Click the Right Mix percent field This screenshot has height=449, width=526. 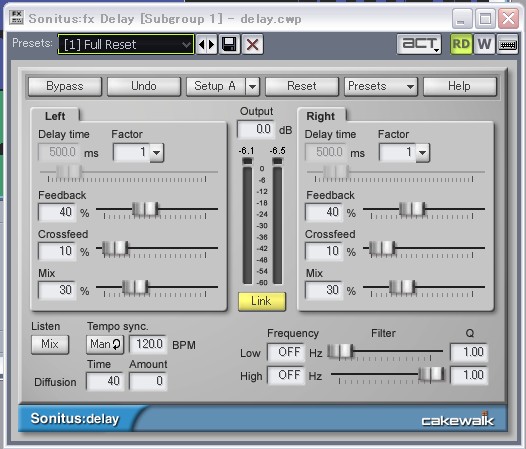324,290
